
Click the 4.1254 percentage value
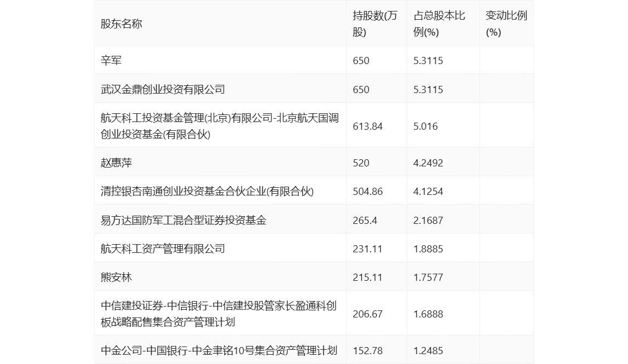click(x=428, y=192)
